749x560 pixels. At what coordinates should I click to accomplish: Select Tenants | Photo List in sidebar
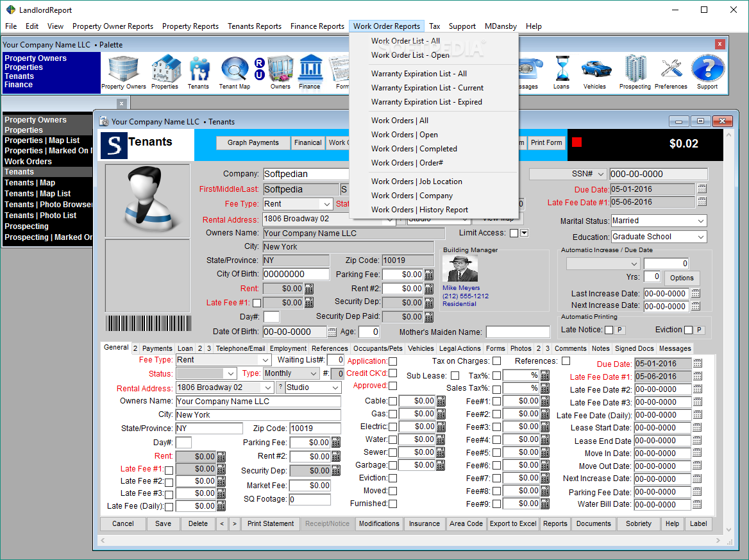[40, 216]
